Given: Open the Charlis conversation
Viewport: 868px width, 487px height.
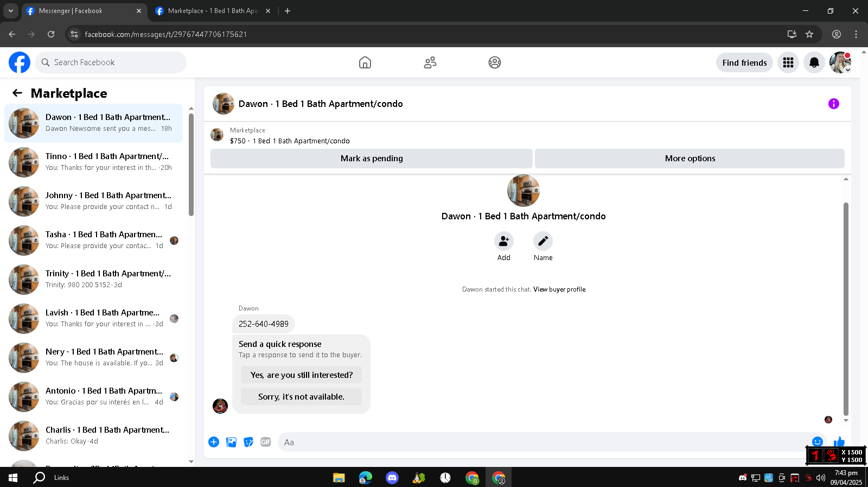Looking at the screenshot, I should click(x=93, y=436).
